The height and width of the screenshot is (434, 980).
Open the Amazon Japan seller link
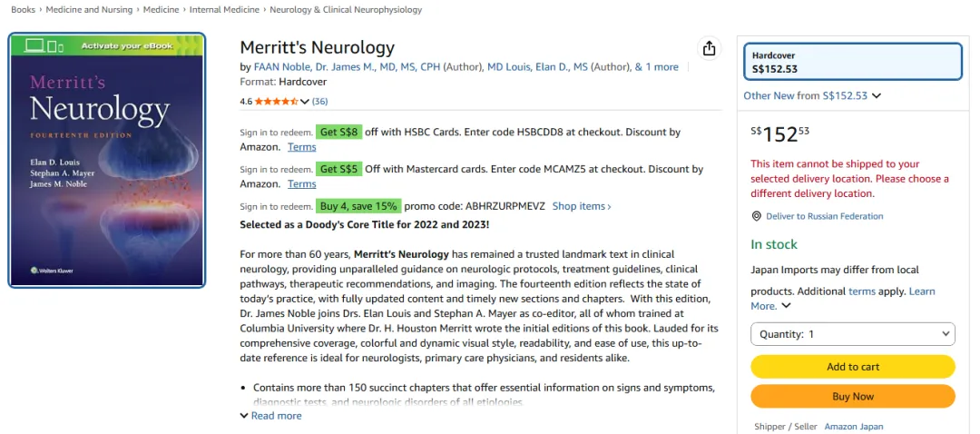point(854,427)
